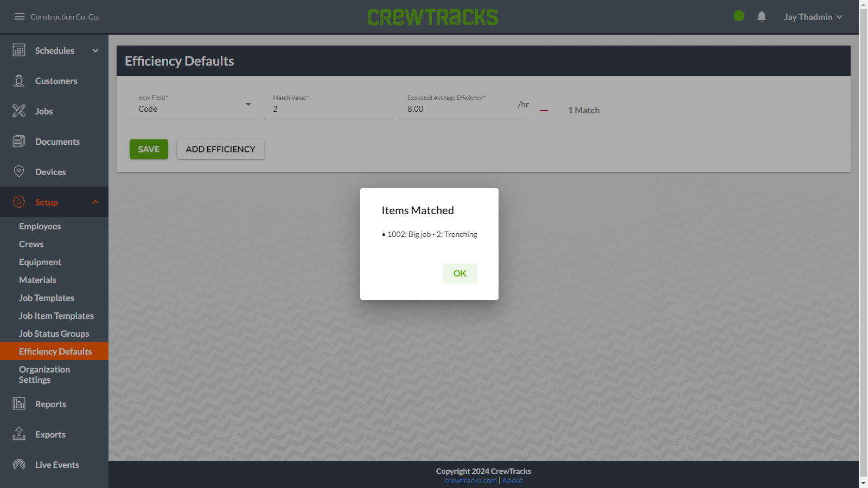Screen dimensions: 868x488
Task: Expand the Schedules submenu chevron
Action: point(95,50)
